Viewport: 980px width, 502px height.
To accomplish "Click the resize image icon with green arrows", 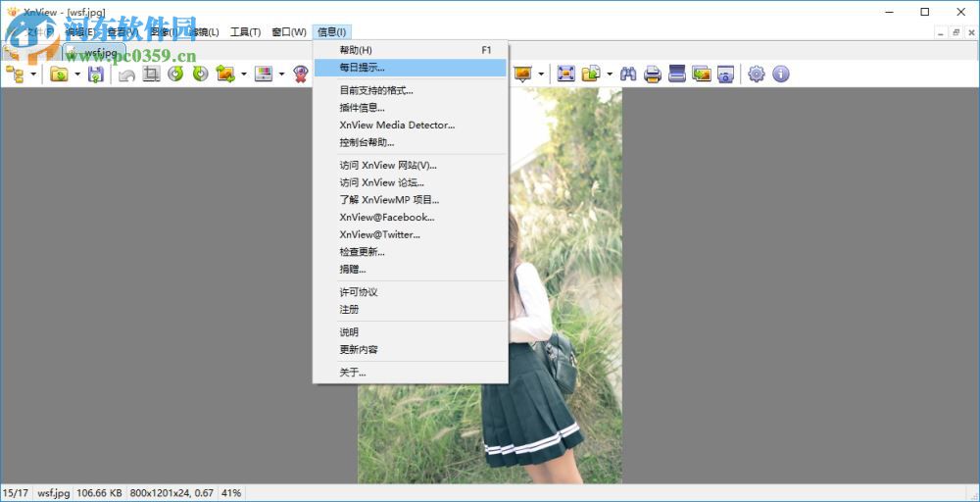I will 225,75.
